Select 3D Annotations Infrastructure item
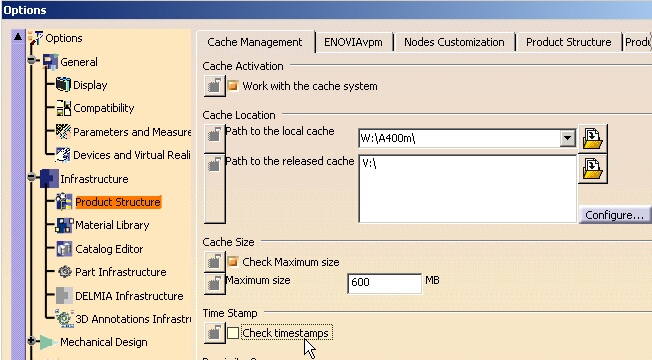 click(133, 319)
